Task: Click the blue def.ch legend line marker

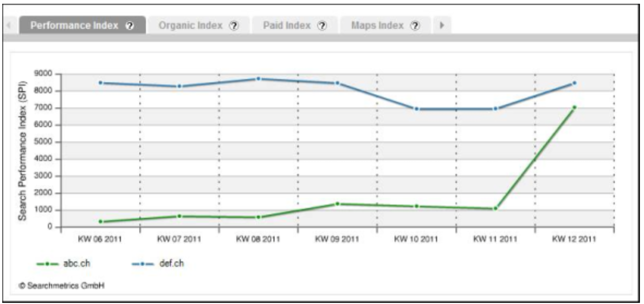Action: tap(143, 264)
